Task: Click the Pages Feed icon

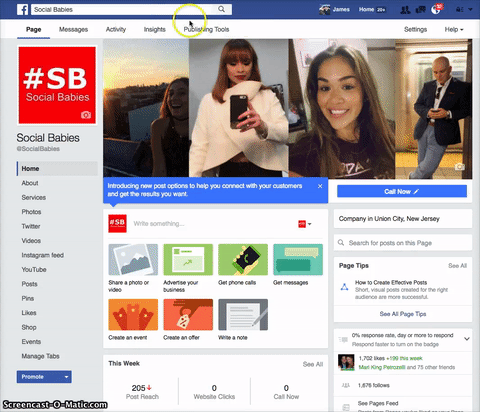Action: (346, 407)
